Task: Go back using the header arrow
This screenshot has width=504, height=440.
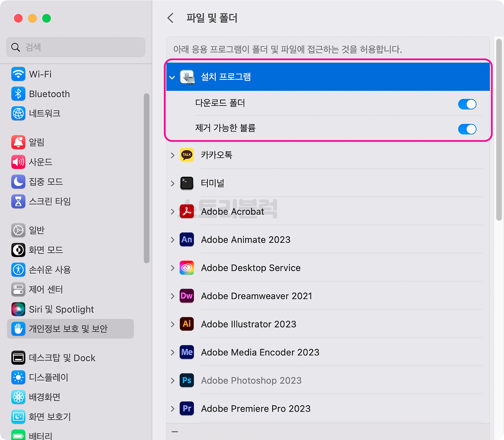Action: click(x=170, y=18)
